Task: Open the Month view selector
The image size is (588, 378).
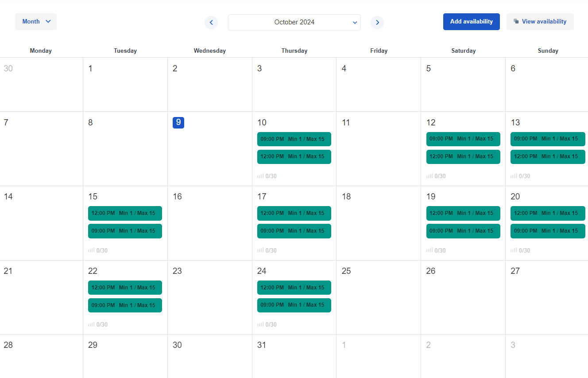Action: [x=35, y=21]
